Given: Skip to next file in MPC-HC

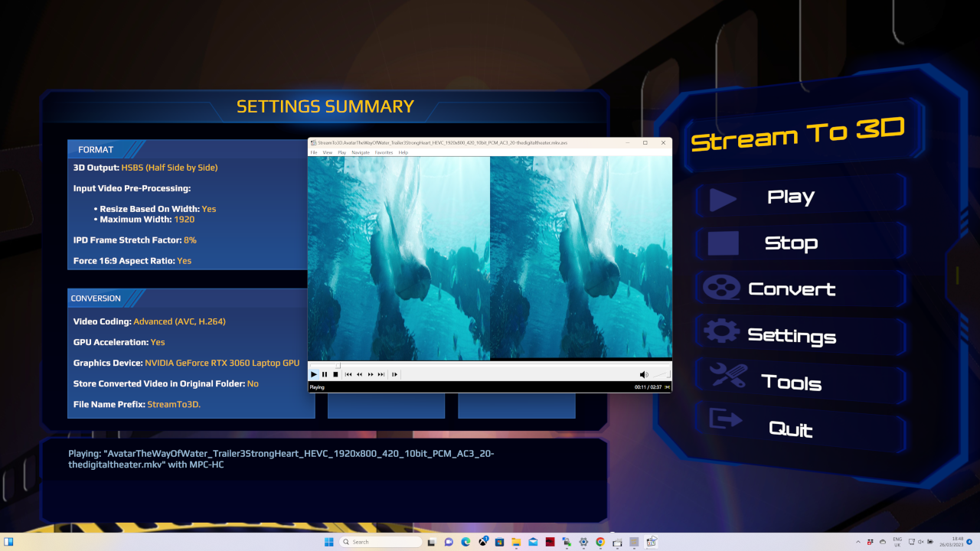Looking at the screenshot, I should (381, 374).
